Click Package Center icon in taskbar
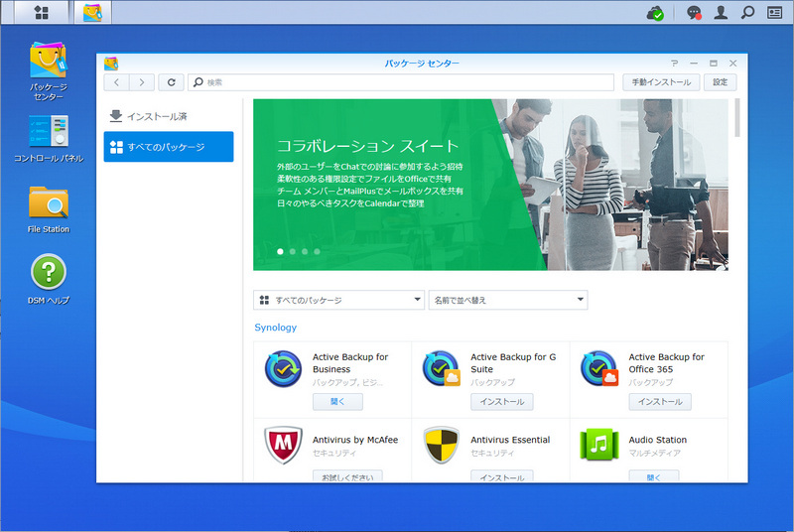This screenshot has width=794, height=532. tap(92, 12)
